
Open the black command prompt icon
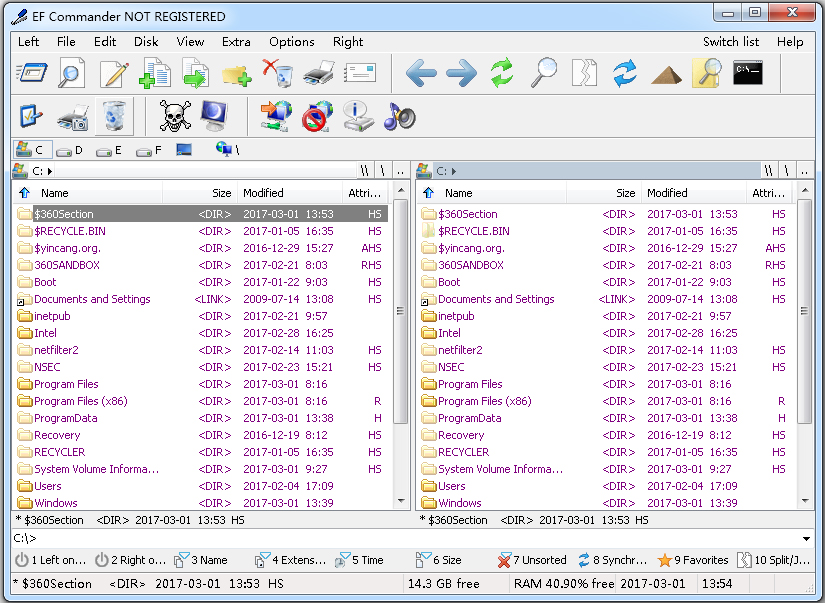point(748,73)
